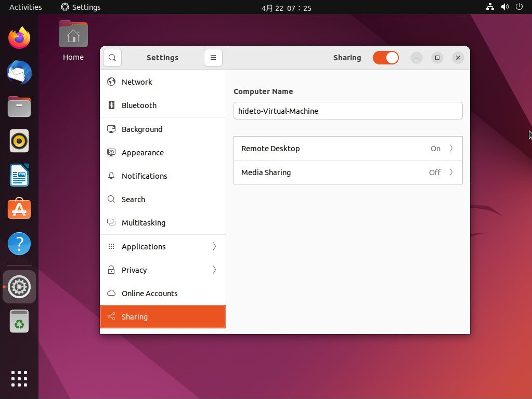Switch to Multitasking settings
The image size is (532, 399).
tap(144, 222)
